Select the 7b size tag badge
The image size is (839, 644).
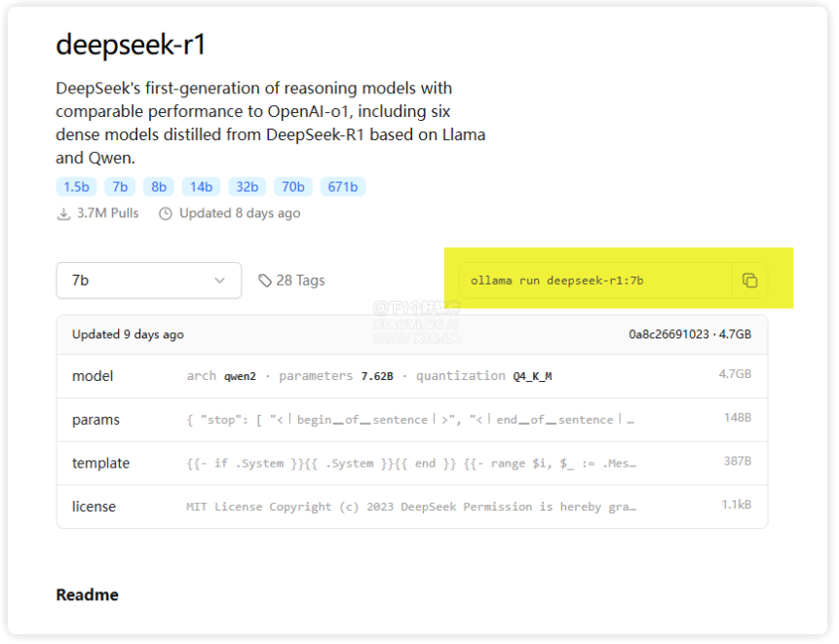coord(120,187)
